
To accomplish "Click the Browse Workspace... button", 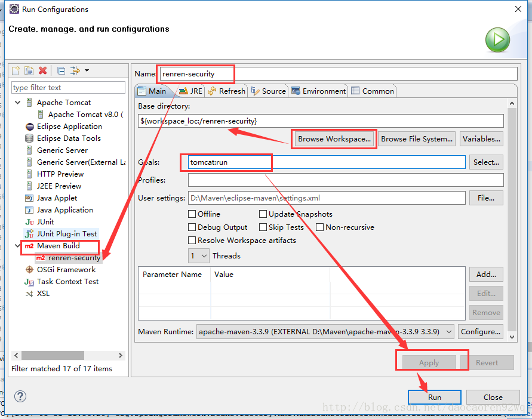I will point(334,139).
